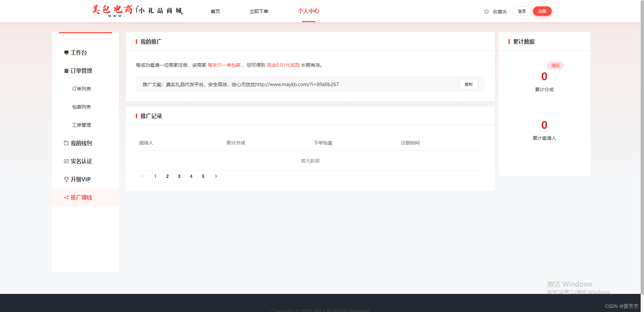Go to page 1 in pagination
The image size is (644, 312).
point(155,176)
